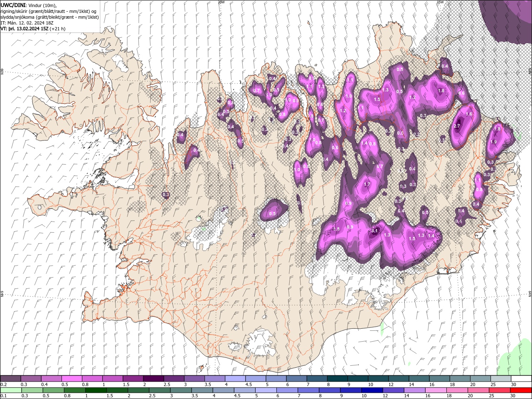Click the 15W longitude label

point(440,2)
